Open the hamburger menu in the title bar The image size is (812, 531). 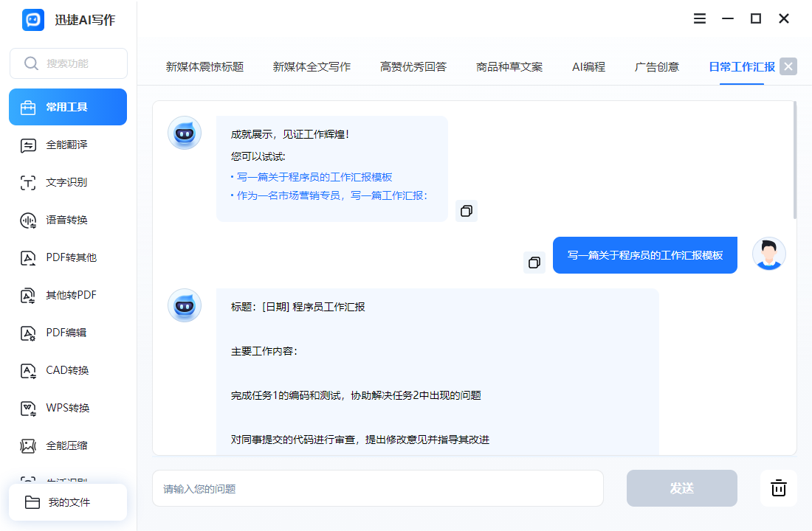[699, 18]
